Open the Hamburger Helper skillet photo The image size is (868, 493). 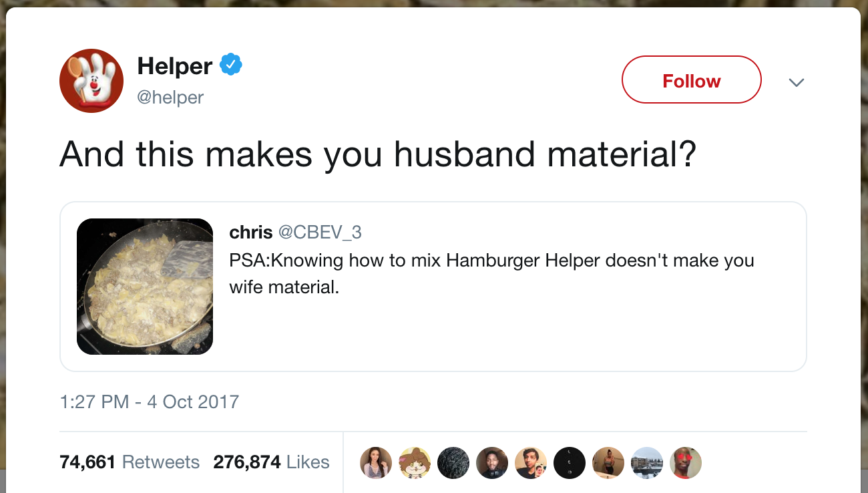(x=145, y=287)
